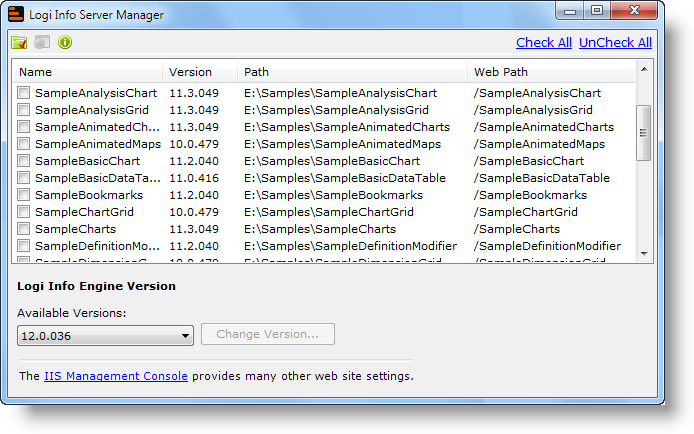The height and width of the screenshot is (434, 694).
Task: Click version 11.0.416 of SampleBasicDataTable
Action: point(194,178)
